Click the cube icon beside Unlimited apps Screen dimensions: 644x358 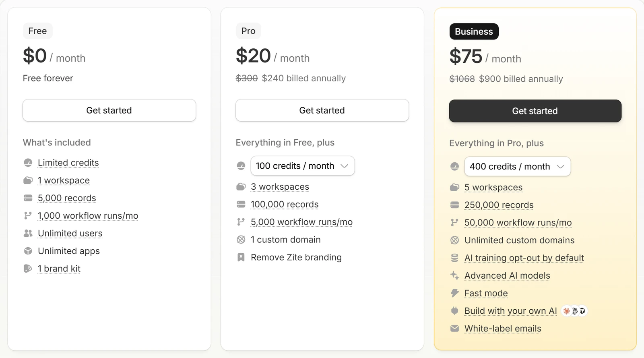click(x=28, y=251)
